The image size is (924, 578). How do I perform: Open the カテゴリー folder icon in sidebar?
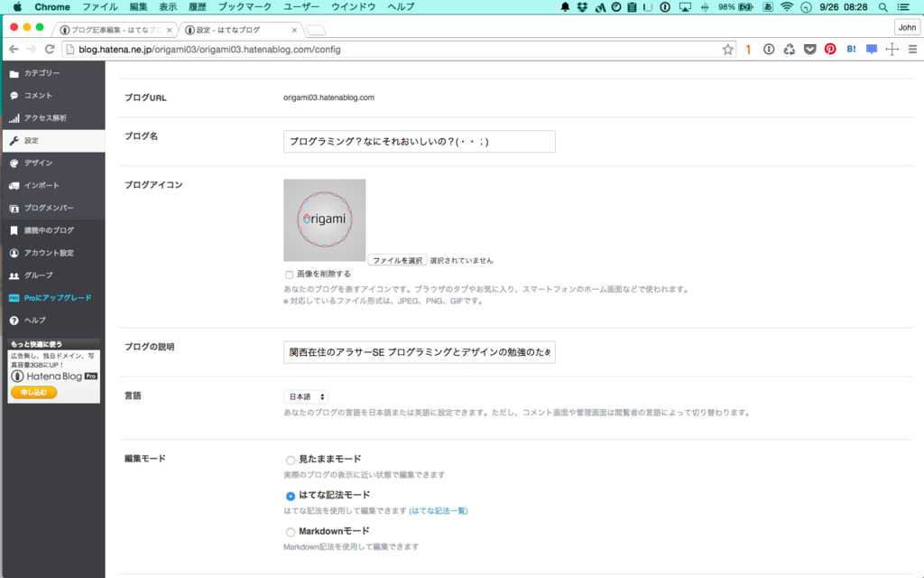pyautogui.click(x=14, y=74)
